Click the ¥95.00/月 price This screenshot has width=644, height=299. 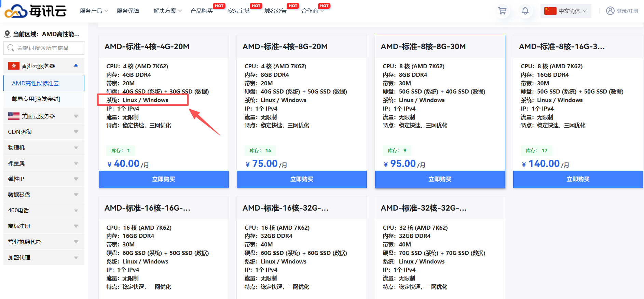click(405, 164)
